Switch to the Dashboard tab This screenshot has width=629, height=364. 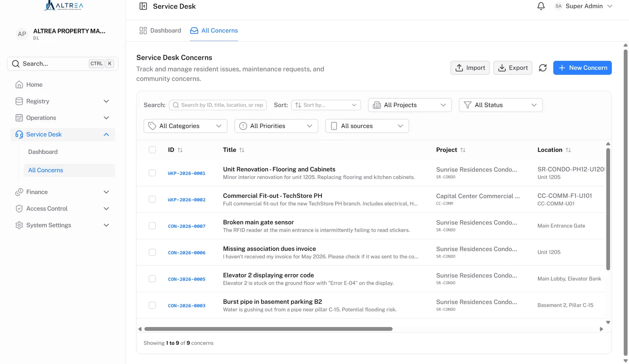(x=160, y=31)
